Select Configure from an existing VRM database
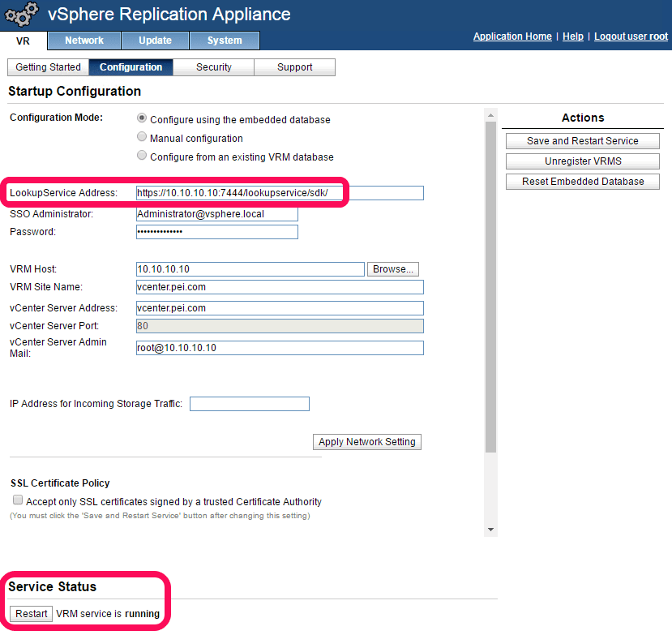This screenshot has height=635, width=672. tap(141, 155)
